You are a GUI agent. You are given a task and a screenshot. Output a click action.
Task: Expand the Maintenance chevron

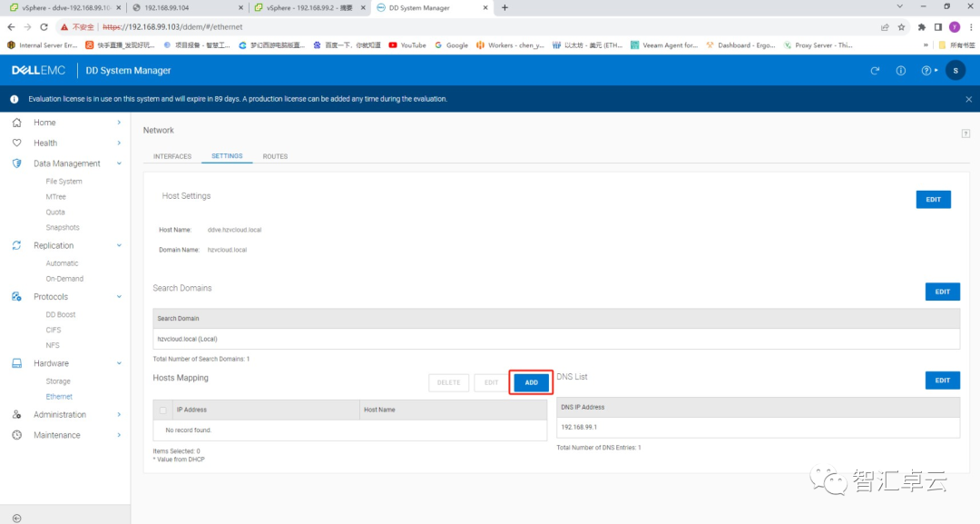[119, 435]
